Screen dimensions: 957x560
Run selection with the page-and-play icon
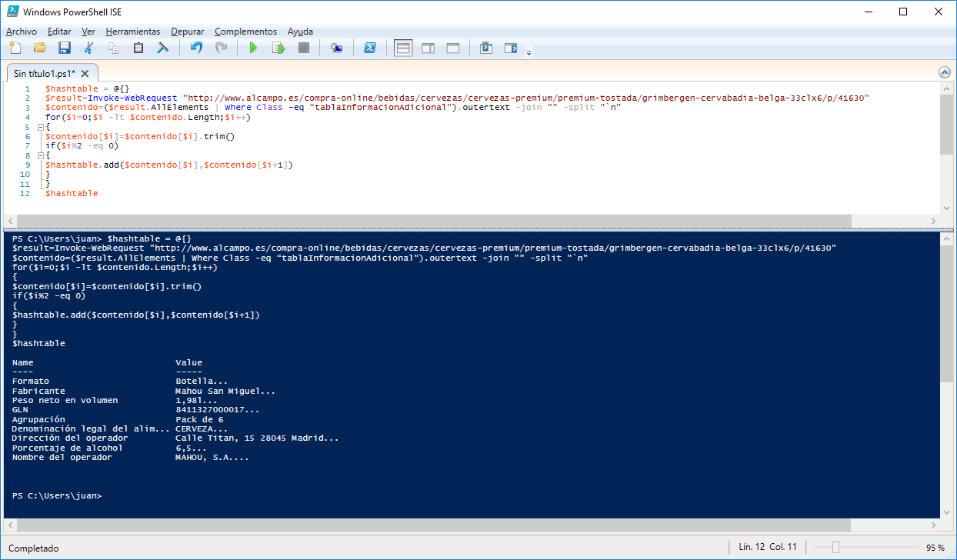pos(278,48)
